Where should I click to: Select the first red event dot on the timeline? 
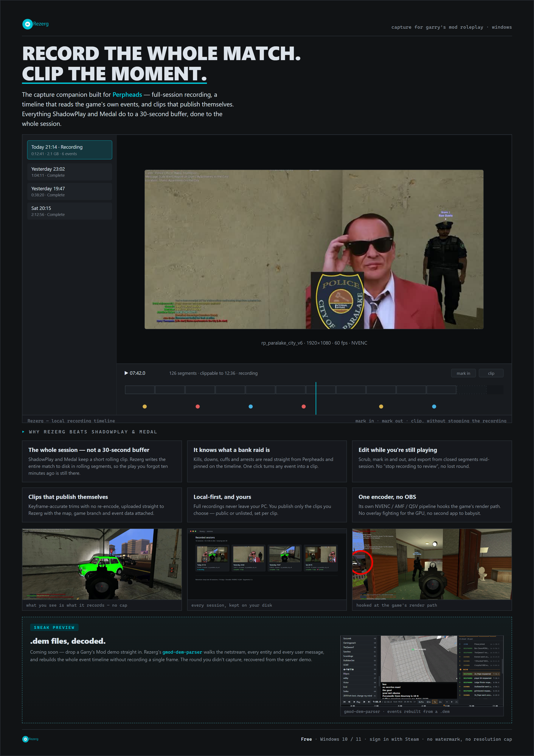pos(197,406)
